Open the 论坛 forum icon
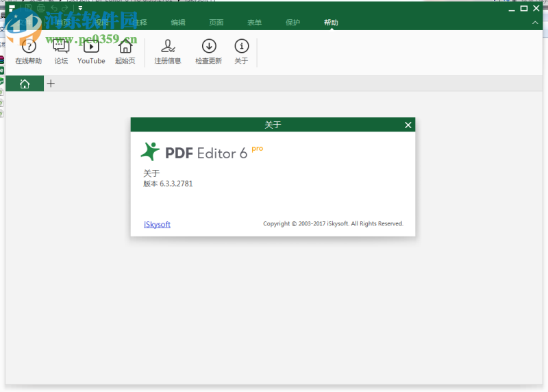Viewport: 548px width, 392px height. (61, 52)
